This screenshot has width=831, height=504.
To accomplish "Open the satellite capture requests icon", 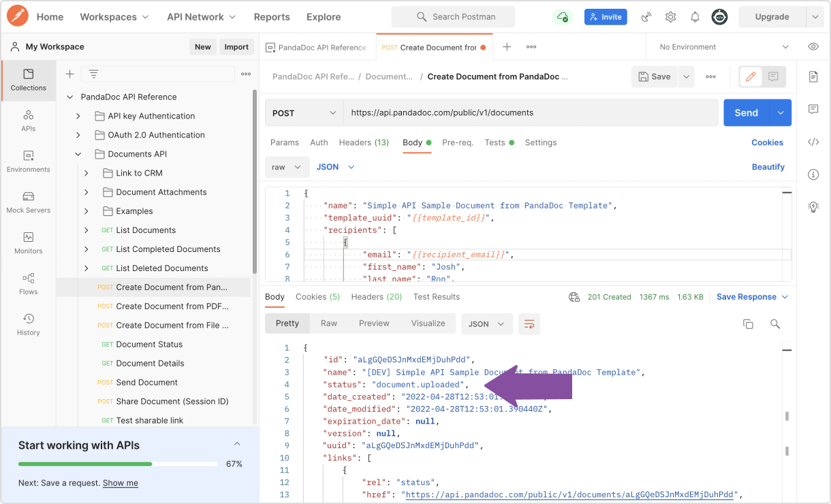I will (646, 17).
